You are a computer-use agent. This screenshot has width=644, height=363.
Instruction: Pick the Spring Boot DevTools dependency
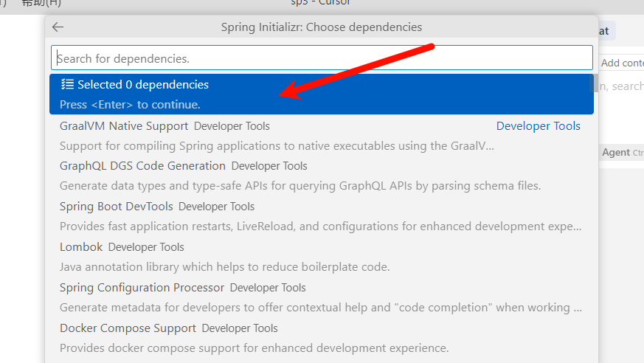coord(322,216)
